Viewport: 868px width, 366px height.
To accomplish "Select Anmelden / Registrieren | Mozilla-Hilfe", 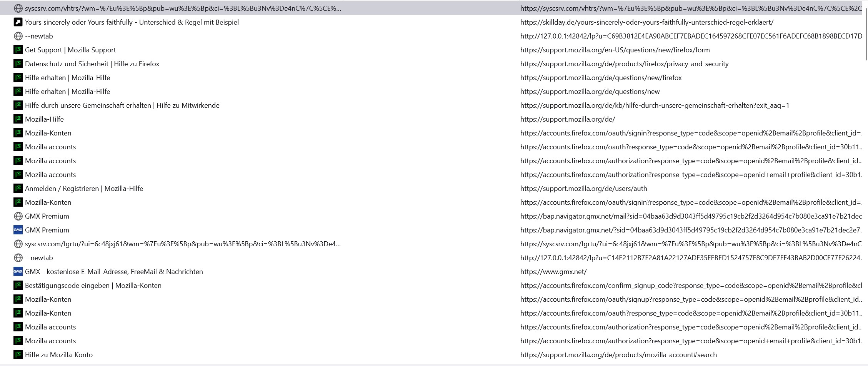I will point(84,189).
